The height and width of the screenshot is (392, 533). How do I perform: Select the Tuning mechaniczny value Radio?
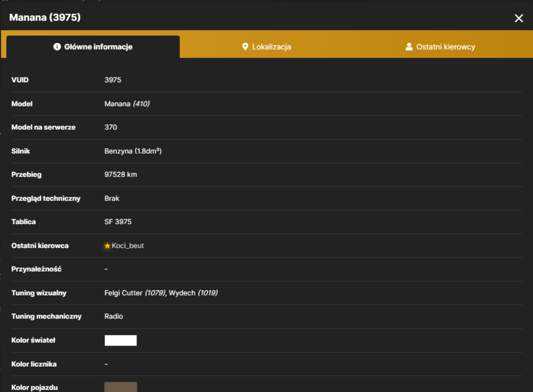pyautogui.click(x=114, y=316)
